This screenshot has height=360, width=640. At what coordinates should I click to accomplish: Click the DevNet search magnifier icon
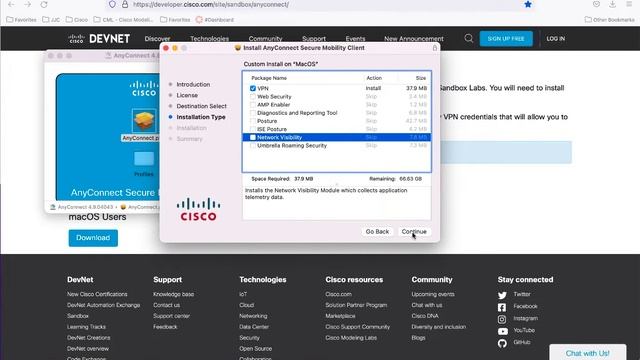click(469, 38)
